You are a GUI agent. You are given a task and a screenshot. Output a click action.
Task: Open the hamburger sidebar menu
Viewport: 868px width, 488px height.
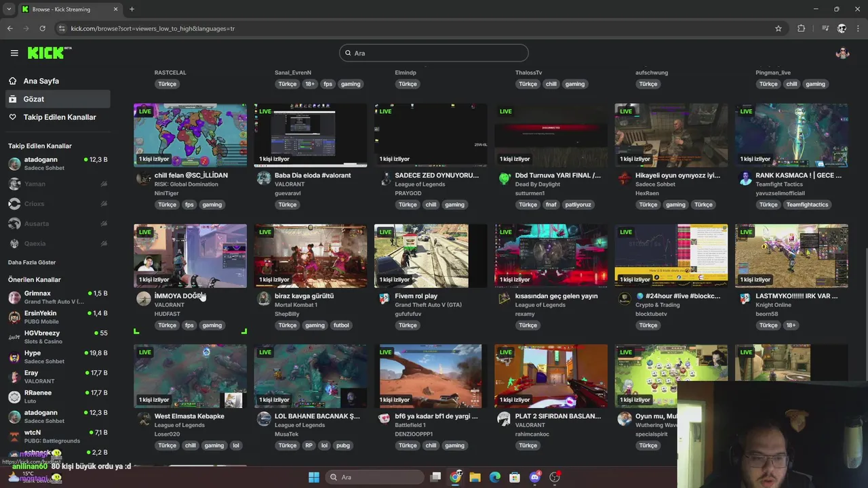pos(14,53)
